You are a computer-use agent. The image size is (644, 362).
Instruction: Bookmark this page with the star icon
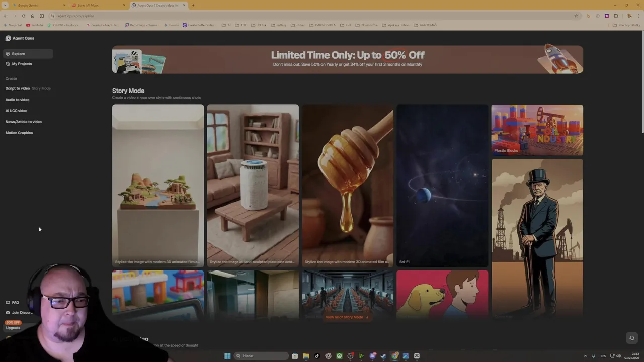tap(576, 16)
